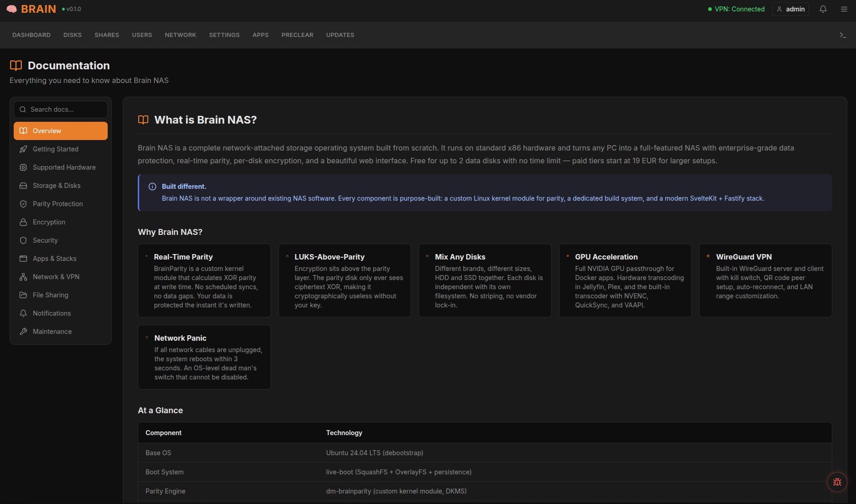This screenshot has width=856, height=504.
Task: Open the Preclear tab
Action: click(x=297, y=35)
